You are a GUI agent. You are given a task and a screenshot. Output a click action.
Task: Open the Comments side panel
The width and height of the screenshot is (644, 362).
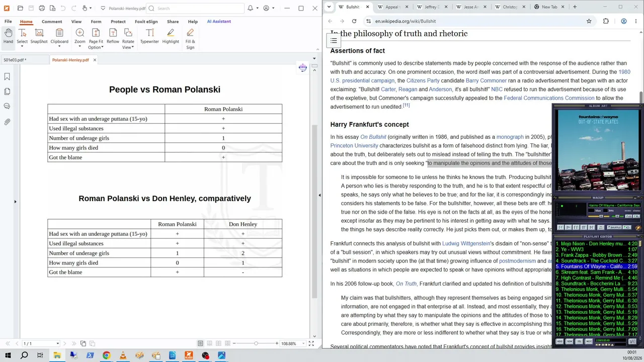7,106
